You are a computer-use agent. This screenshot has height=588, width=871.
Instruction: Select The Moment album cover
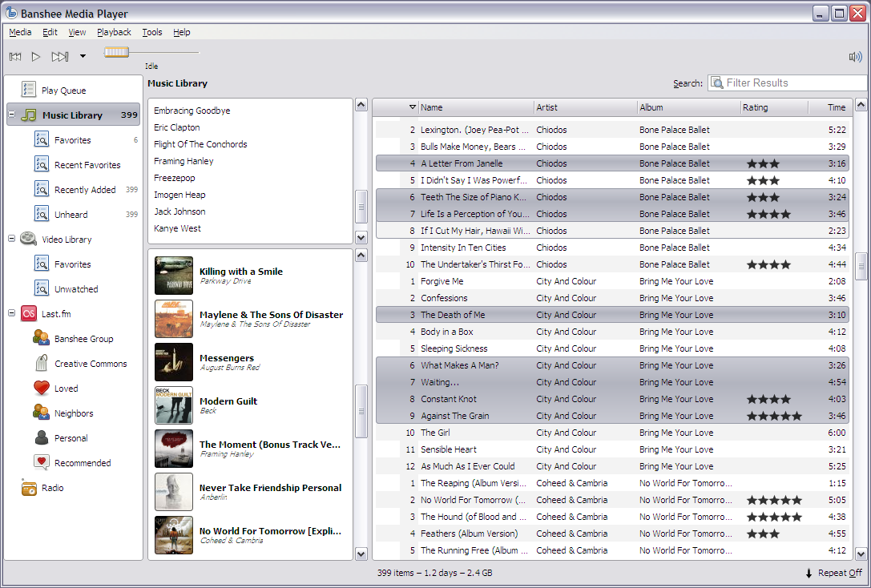(174, 449)
